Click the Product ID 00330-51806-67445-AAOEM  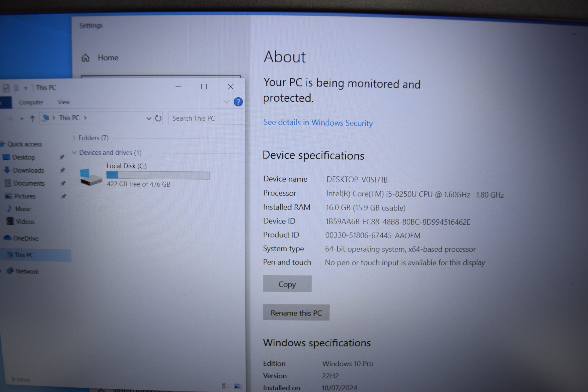373,235
